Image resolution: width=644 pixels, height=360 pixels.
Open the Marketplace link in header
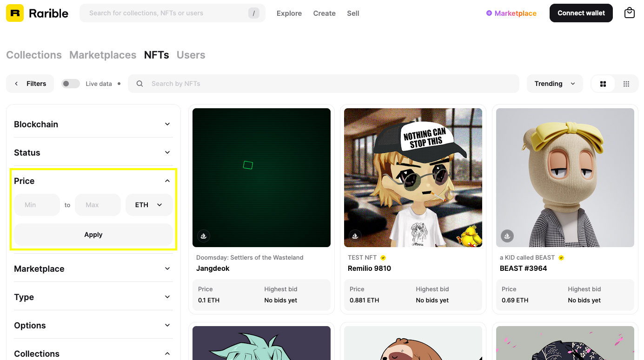coord(511,13)
